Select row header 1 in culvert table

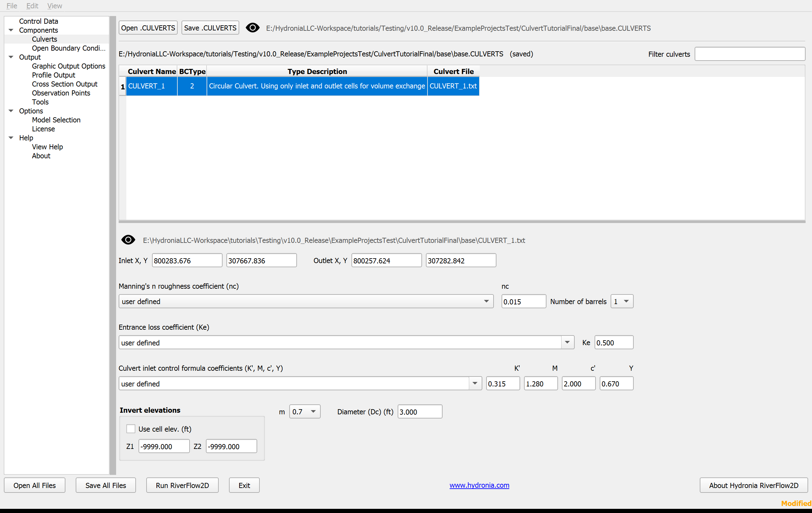point(123,86)
